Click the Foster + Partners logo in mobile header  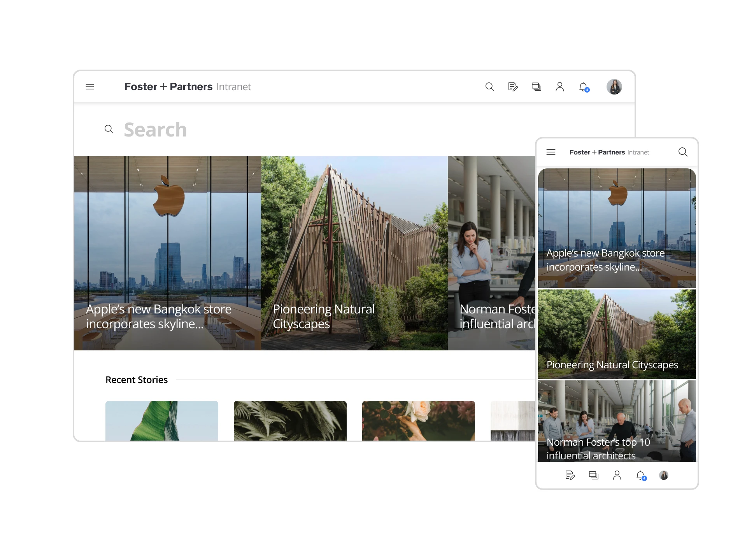tap(609, 152)
